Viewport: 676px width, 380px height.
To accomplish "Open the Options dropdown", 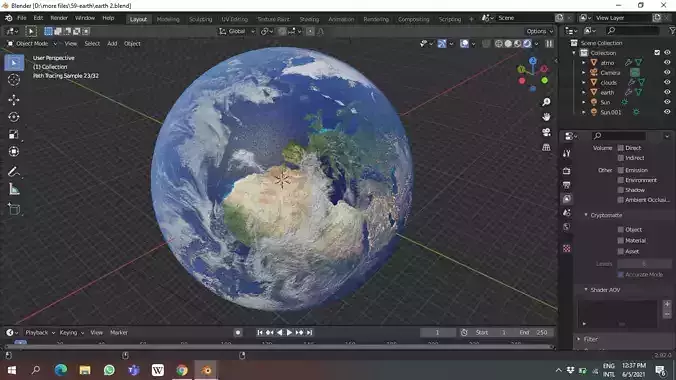I will coord(539,31).
